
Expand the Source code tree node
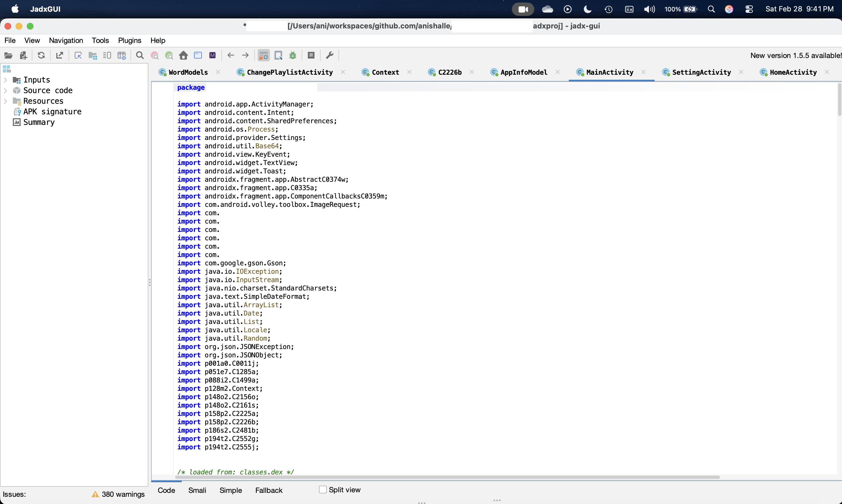(5, 90)
